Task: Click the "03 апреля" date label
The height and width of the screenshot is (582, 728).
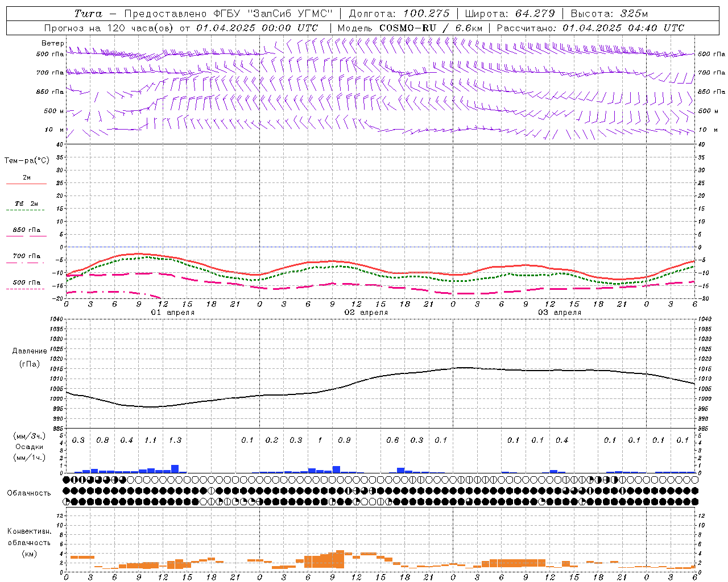Action: (x=559, y=313)
